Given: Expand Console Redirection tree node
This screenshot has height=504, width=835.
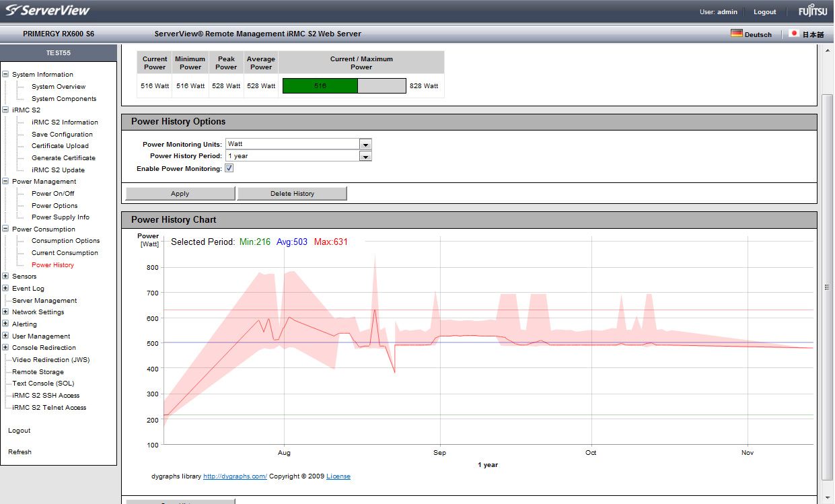Looking at the screenshot, I should (x=5, y=347).
